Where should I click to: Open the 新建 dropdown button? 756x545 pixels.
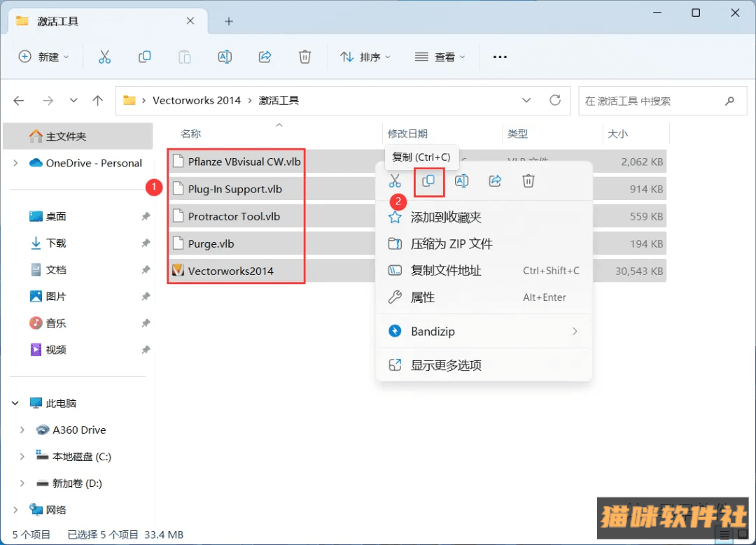point(44,57)
